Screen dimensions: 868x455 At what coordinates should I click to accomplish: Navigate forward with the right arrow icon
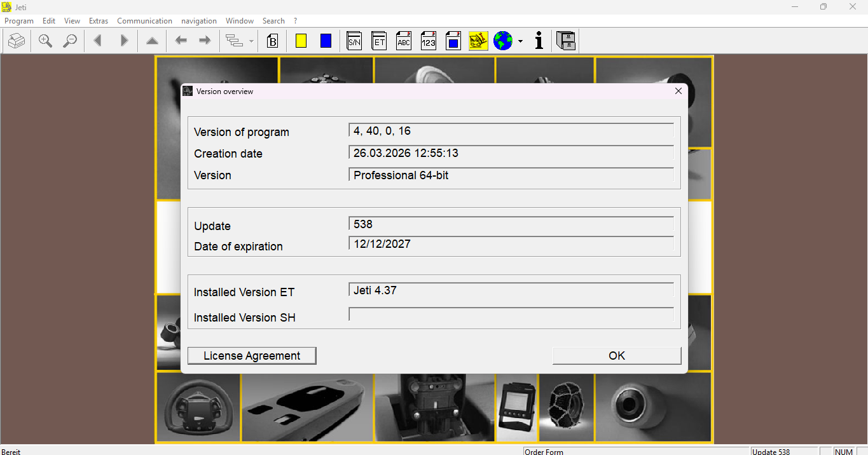point(205,41)
